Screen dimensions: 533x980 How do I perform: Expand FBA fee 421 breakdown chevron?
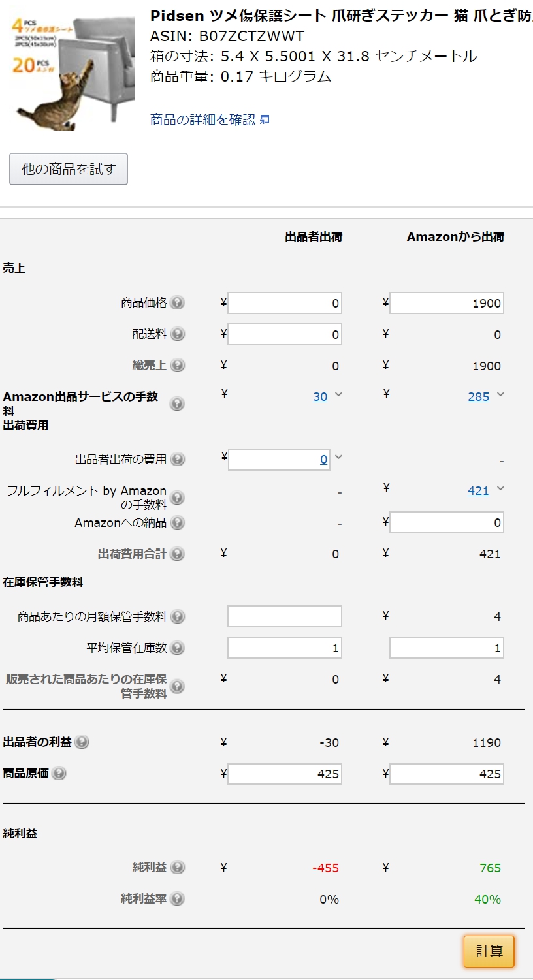(x=500, y=488)
